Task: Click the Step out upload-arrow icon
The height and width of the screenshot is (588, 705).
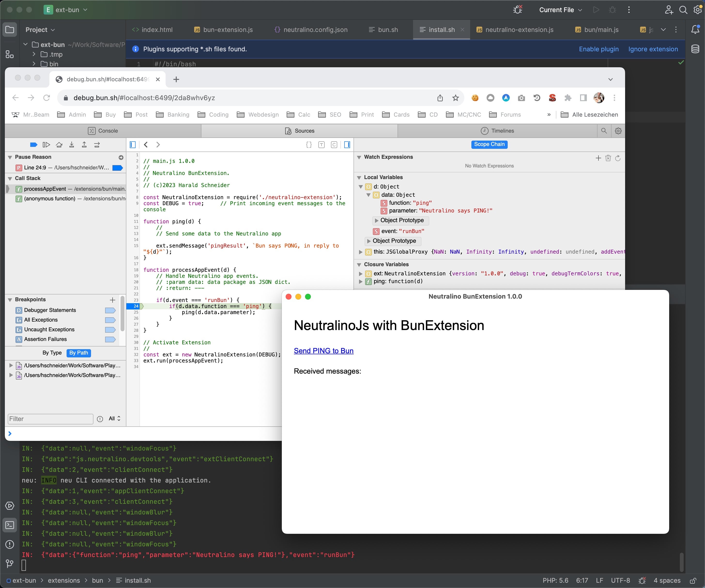Action: (84, 145)
